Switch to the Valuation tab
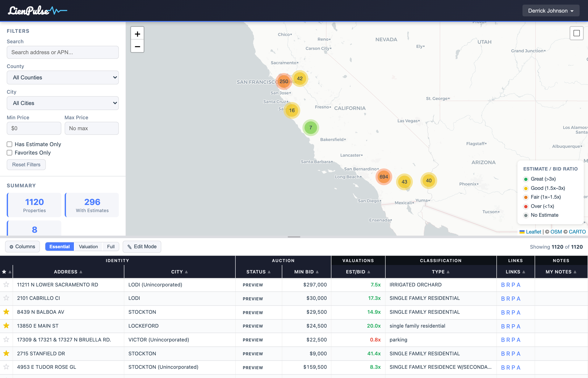 point(88,247)
